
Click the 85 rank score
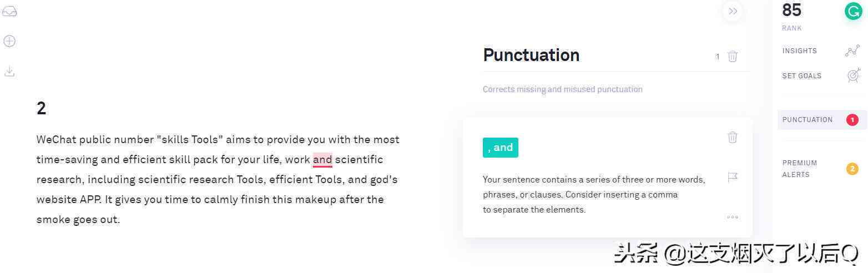point(791,10)
